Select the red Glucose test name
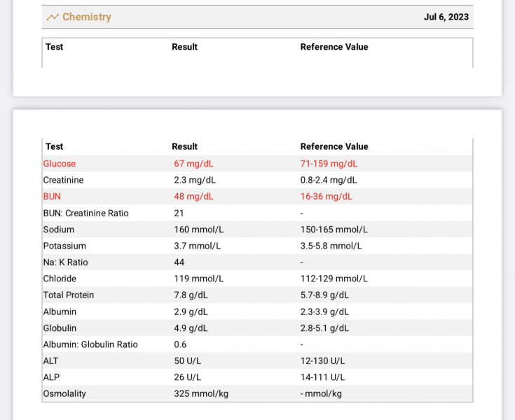This screenshot has width=515, height=420. pyautogui.click(x=60, y=164)
